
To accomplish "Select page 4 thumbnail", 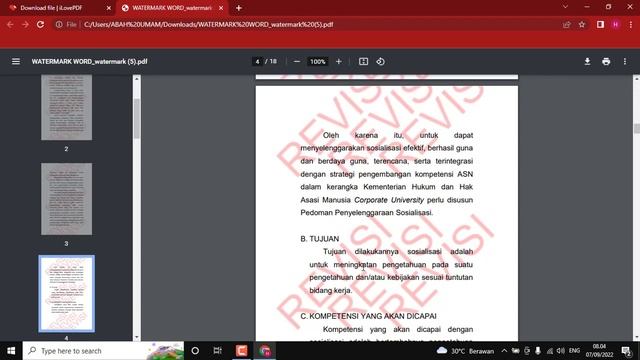I will coord(67,293).
